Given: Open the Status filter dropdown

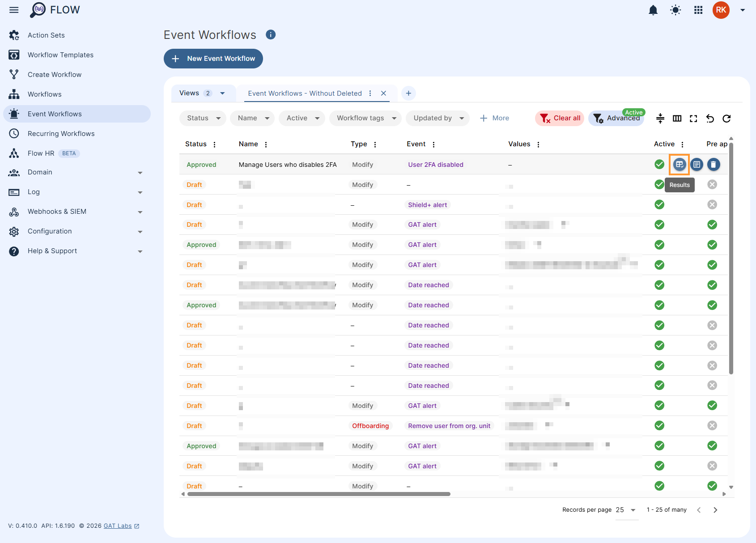Looking at the screenshot, I should (x=202, y=118).
